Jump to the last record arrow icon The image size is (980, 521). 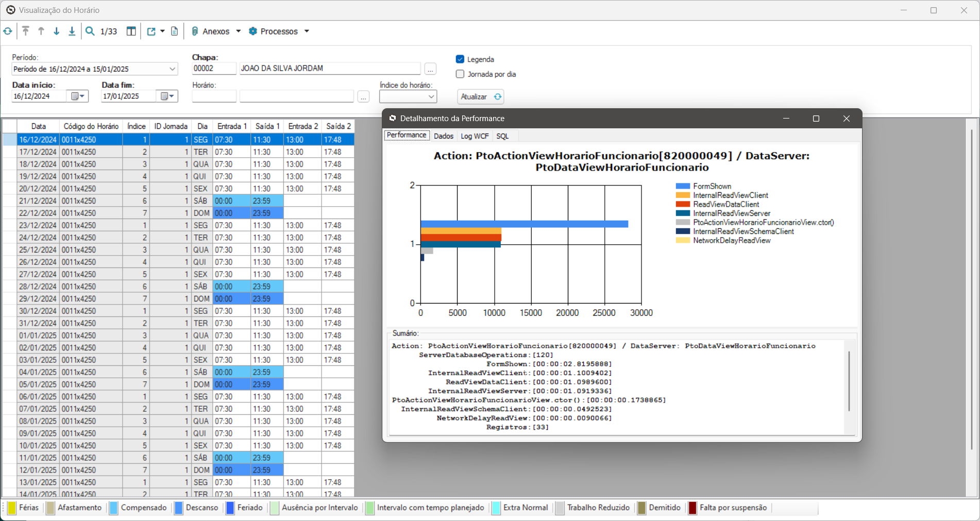point(72,31)
